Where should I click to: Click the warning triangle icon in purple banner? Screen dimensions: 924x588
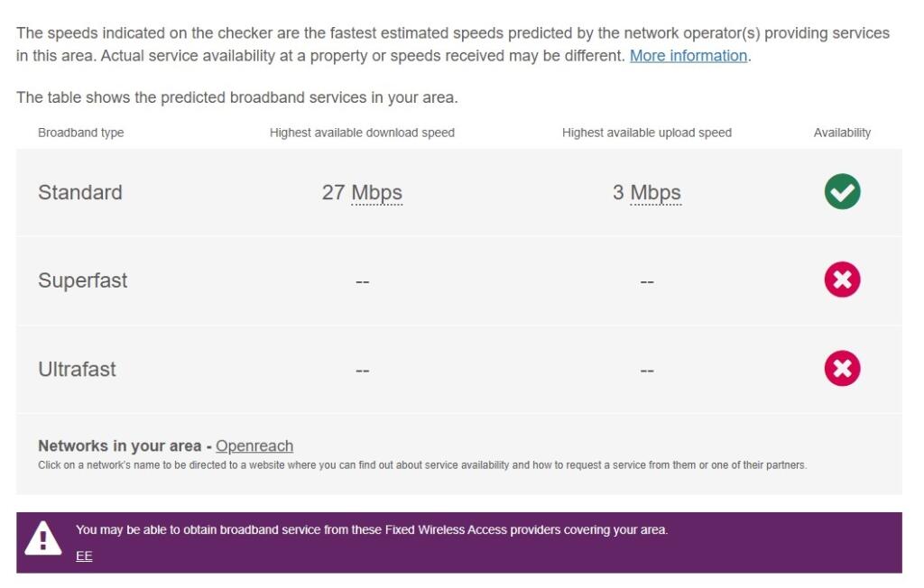click(x=42, y=537)
